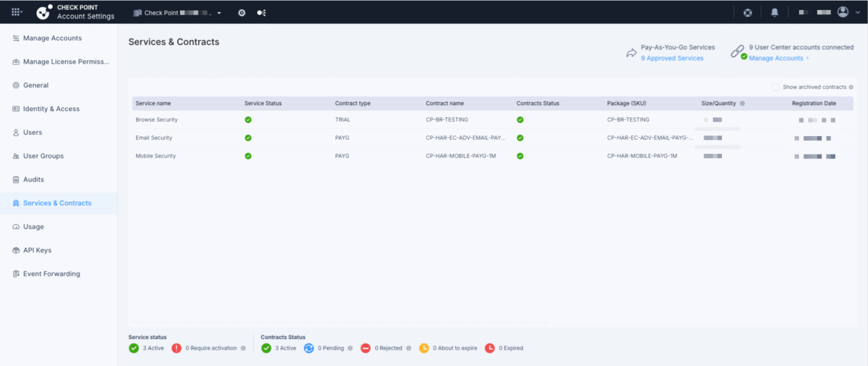Open the 9 Approved Services link
This screenshot has width=868, height=366.
pyautogui.click(x=672, y=58)
